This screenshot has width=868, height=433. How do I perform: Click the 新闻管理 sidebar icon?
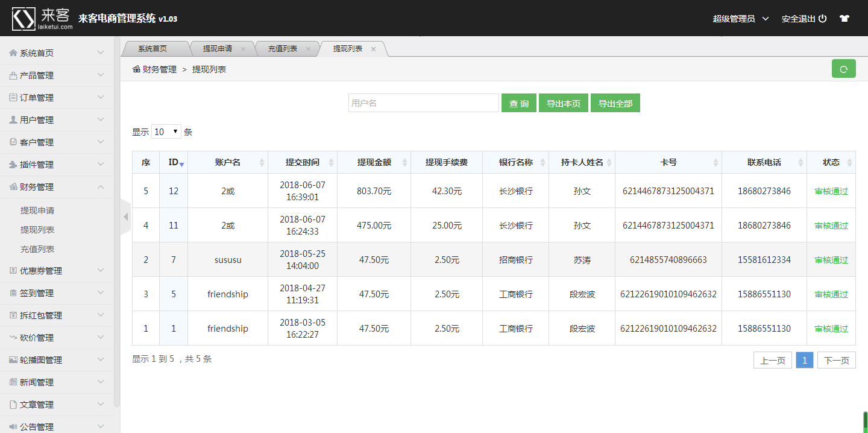[13, 382]
